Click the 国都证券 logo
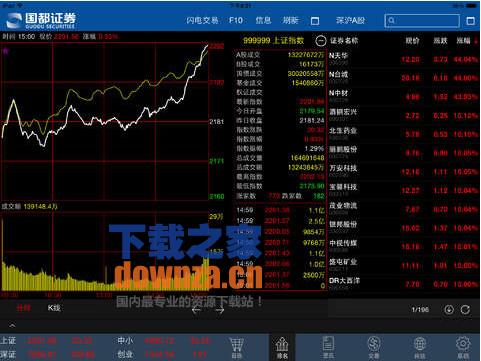The image size is (481, 361). coord(41,21)
